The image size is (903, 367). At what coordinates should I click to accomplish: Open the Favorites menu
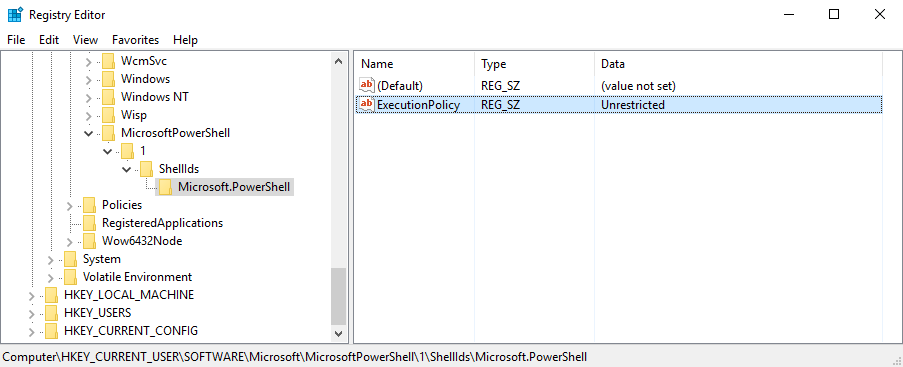tap(135, 40)
